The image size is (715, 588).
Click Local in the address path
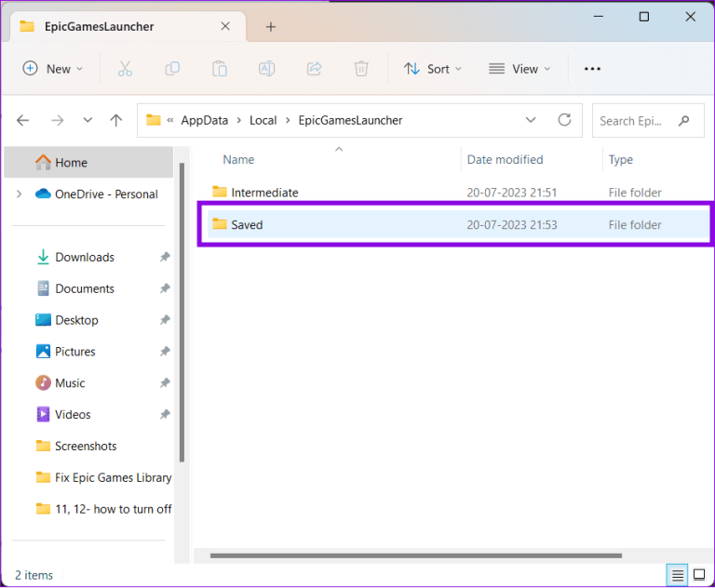pyautogui.click(x=263, y=120)
